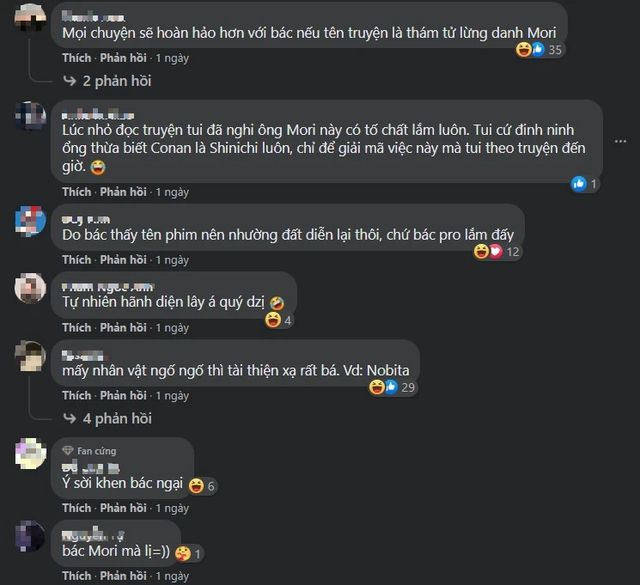Open the three-dots options menu beside Shinichi comment

click(x=620, y=141)
